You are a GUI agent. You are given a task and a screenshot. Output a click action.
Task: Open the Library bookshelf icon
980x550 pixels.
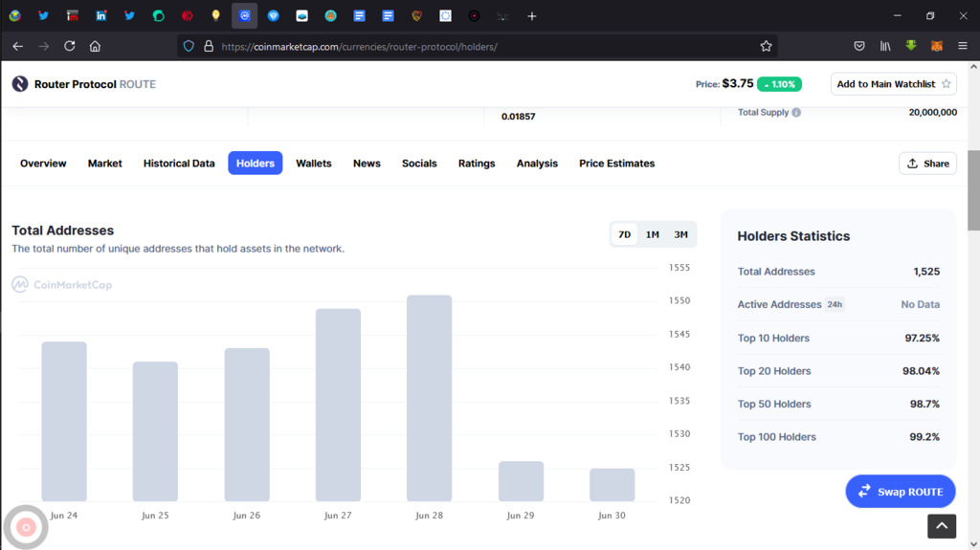click(885, 46)
